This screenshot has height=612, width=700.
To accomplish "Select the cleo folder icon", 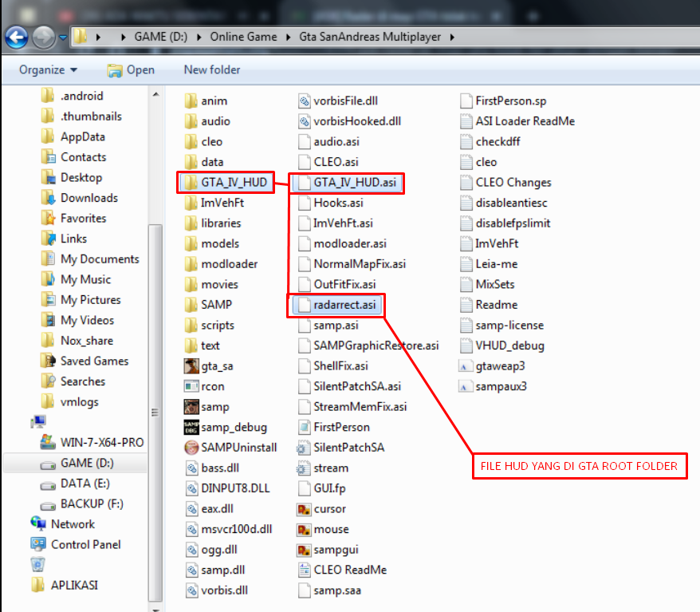I will pyautogui.click(x=191, y=141).
